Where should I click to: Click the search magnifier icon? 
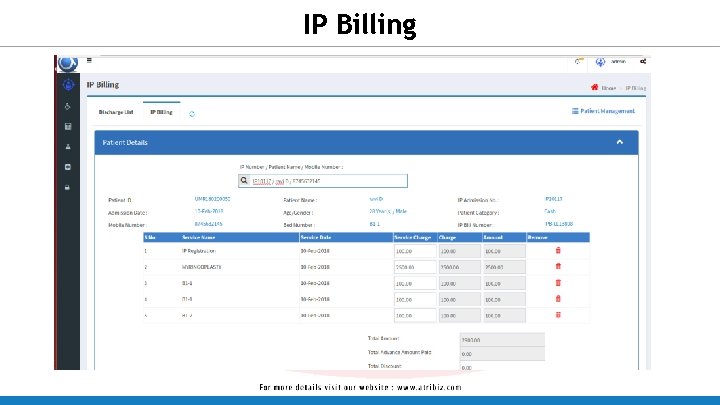[244, 180]
